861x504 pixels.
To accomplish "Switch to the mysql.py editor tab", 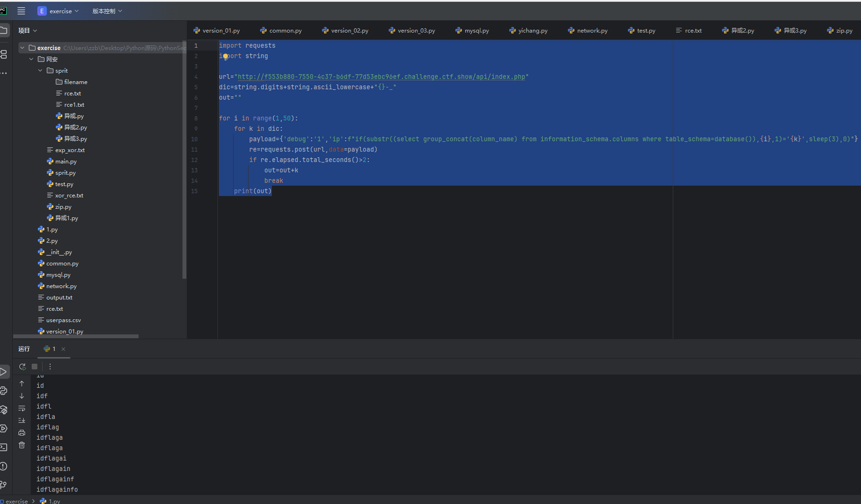I will point(472,30).
